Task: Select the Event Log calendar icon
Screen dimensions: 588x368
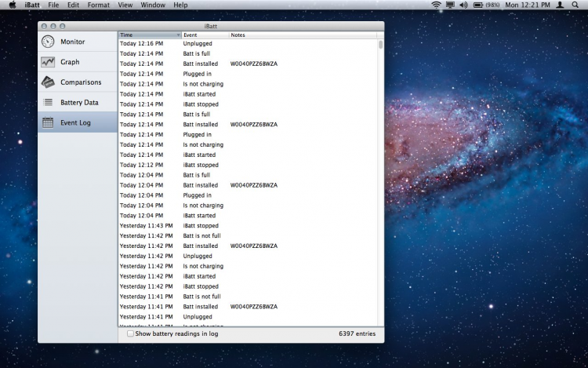Action: tap(48, 122)
